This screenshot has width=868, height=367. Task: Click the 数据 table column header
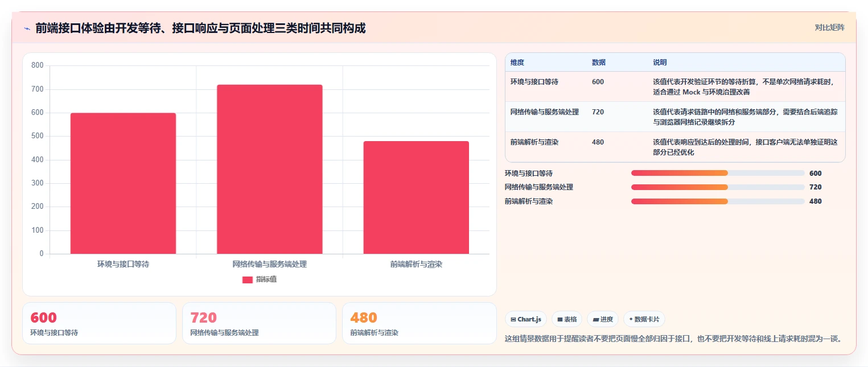(x=599, y=62)
